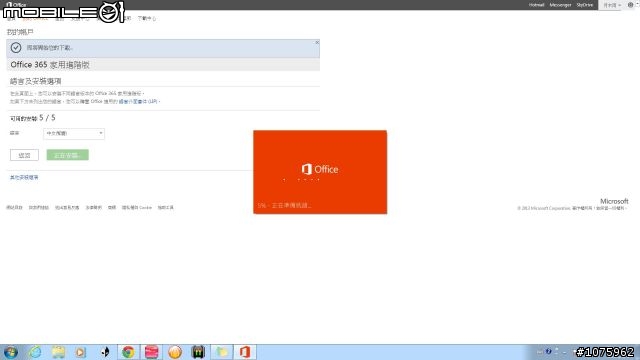
Task: Open the download center navigation tab
Action: click(146, 18)
